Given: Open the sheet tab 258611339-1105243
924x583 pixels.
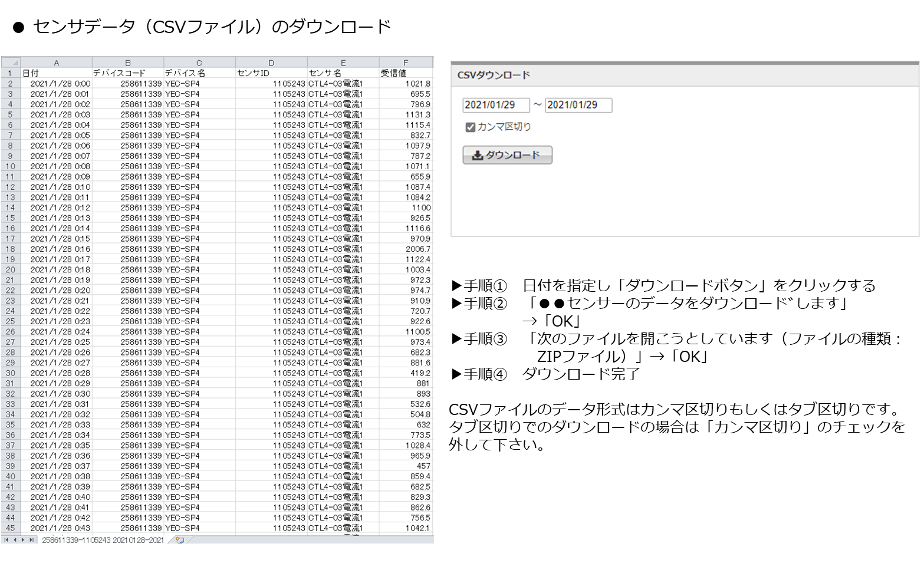Looking at the screenshot, I should [x=103, y=540].
